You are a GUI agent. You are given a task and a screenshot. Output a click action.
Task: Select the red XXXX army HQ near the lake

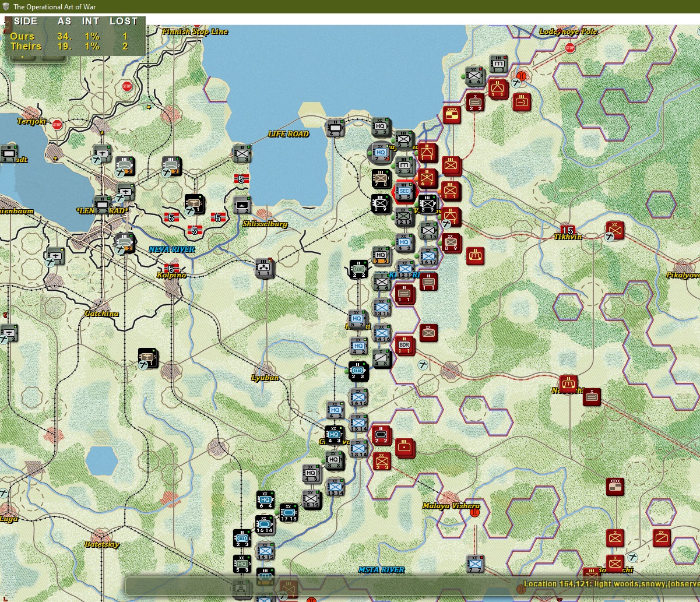tap(452, 115)
